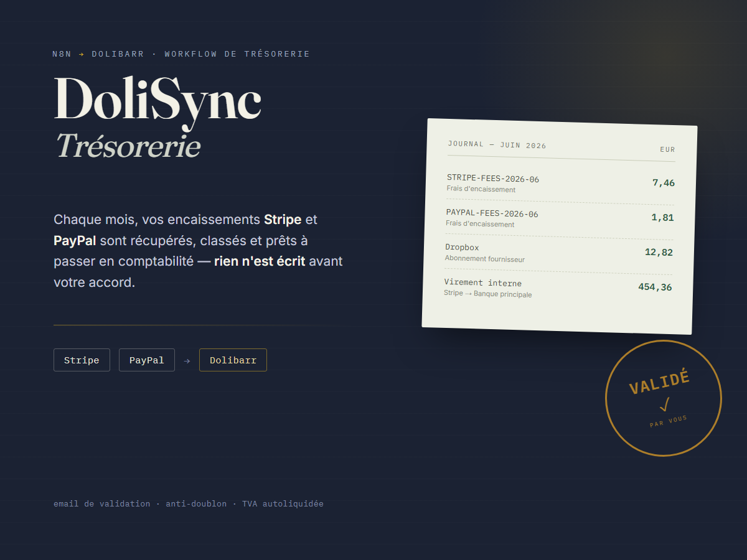Click the EUR currency label

[x=667, y=149]
